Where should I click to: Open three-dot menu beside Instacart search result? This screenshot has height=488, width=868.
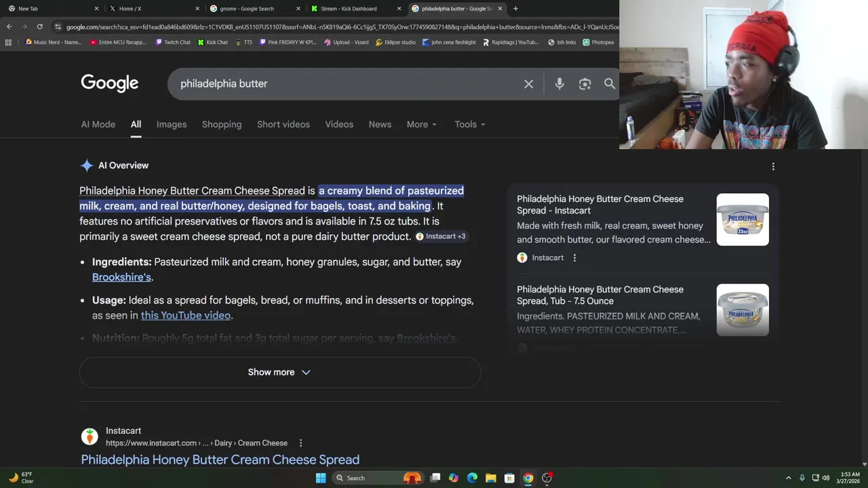pos(300,443)
